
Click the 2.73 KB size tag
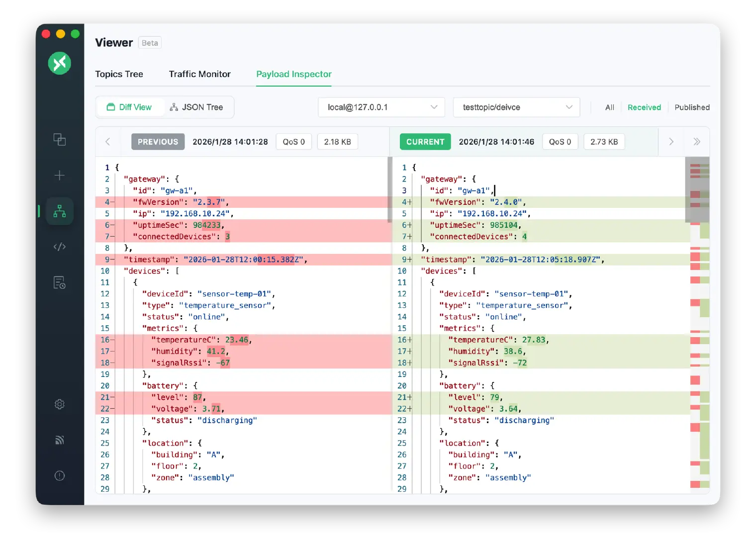pos(604,142)
